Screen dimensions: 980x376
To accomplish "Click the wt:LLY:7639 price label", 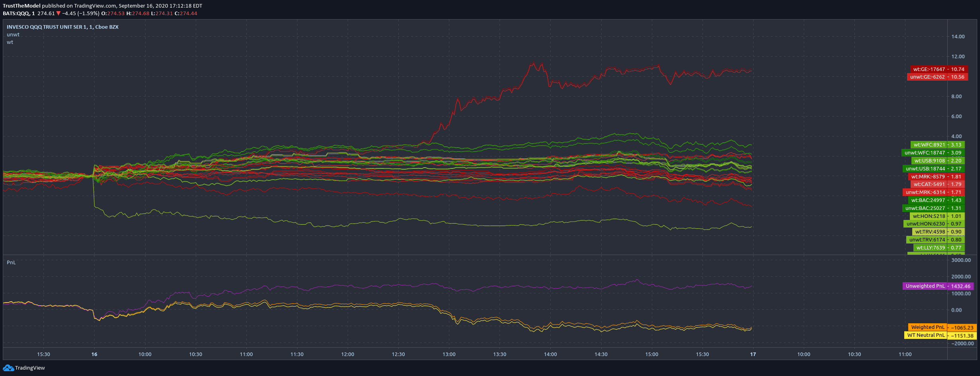I will tap(931, 248).
